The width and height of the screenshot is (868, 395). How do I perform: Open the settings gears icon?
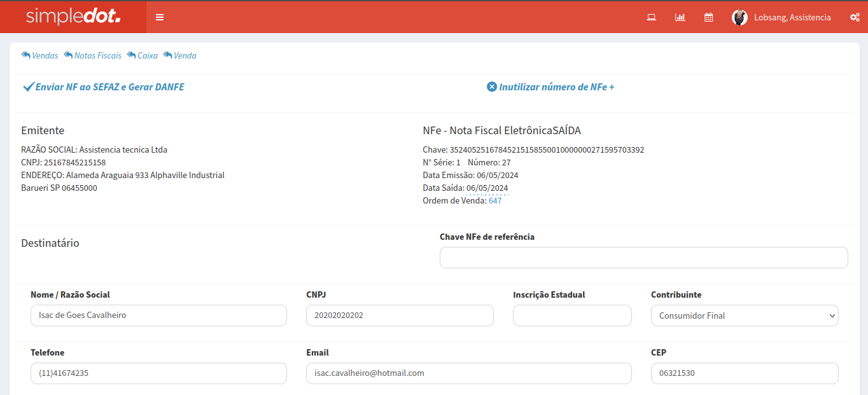855,17
